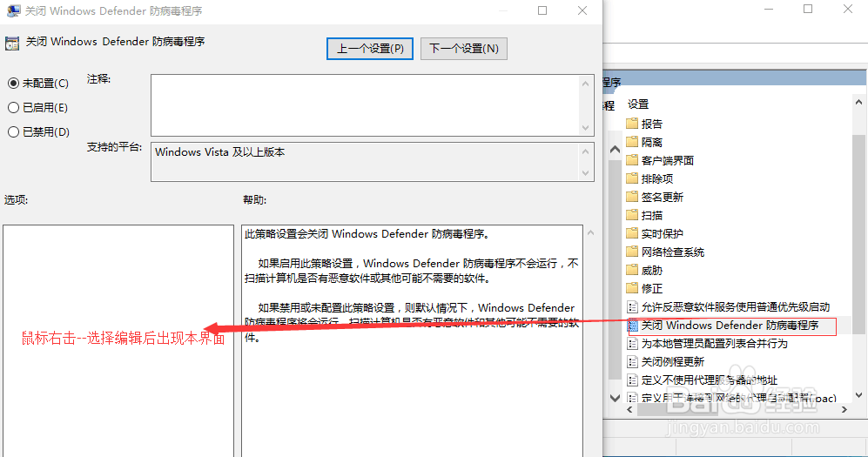
Task: Click the up arrow of the settings list scrollbar
Action: 858,103
